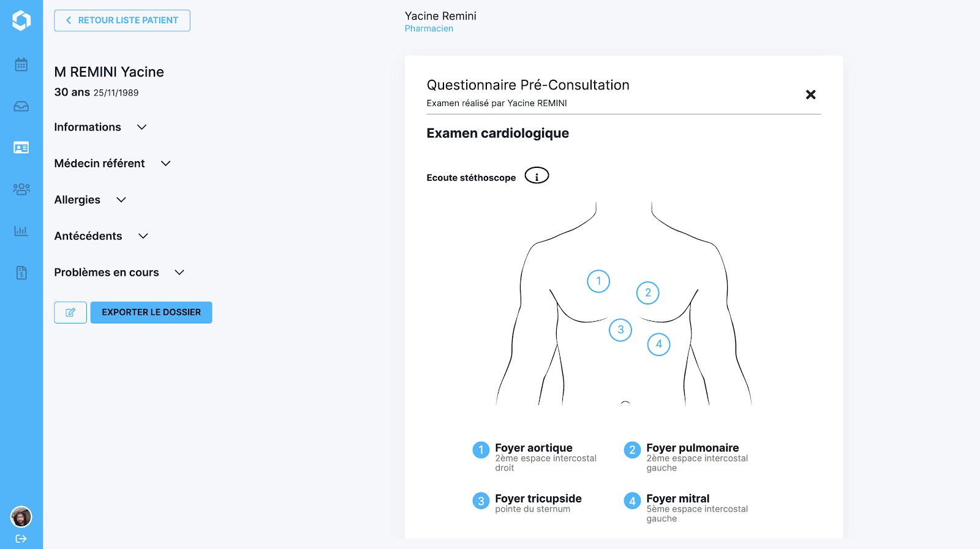
Task: Click Exporter le dossier button
Action: tap(151, 312)
